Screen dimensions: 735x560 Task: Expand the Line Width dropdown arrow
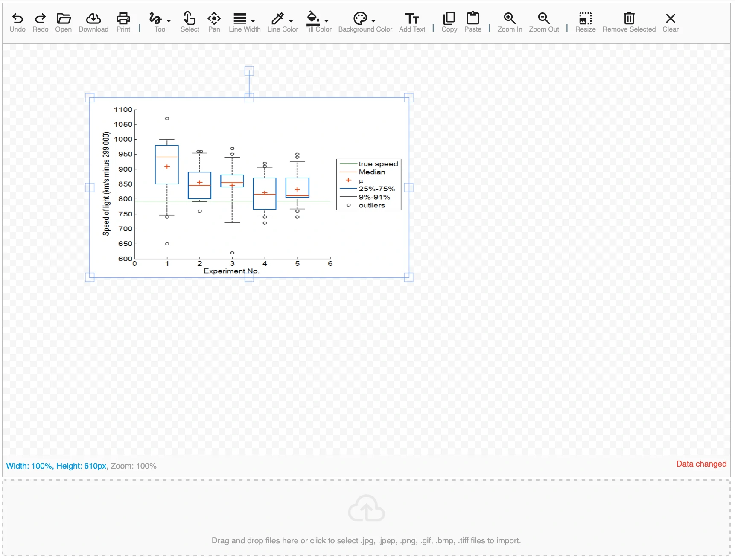[x=253, y=21]
